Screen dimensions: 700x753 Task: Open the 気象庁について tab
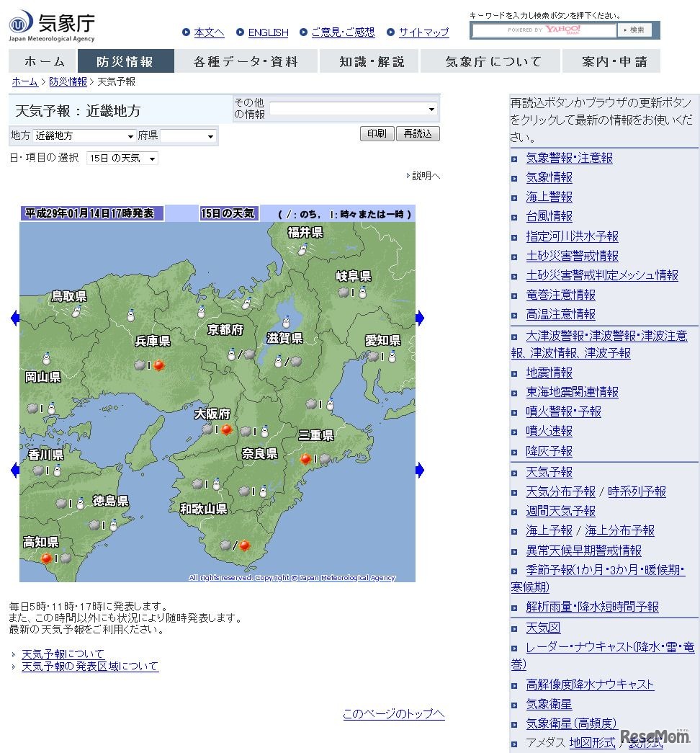click(490, 61)
